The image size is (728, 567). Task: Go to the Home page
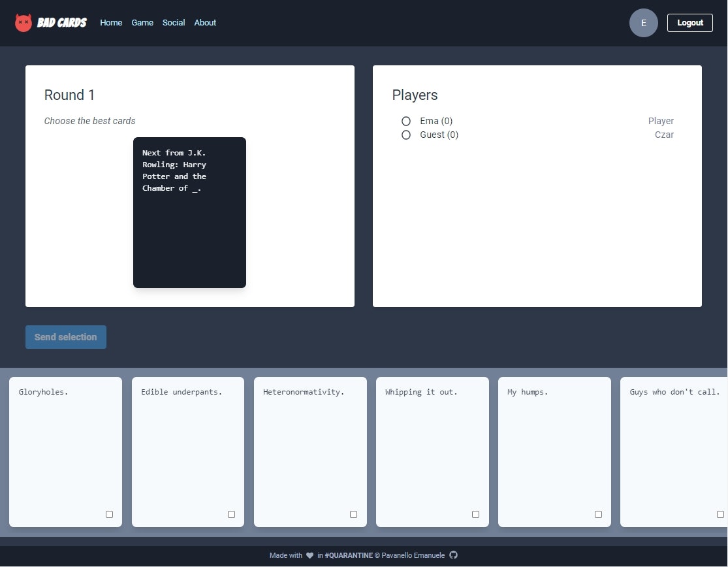tap(111, 22)
